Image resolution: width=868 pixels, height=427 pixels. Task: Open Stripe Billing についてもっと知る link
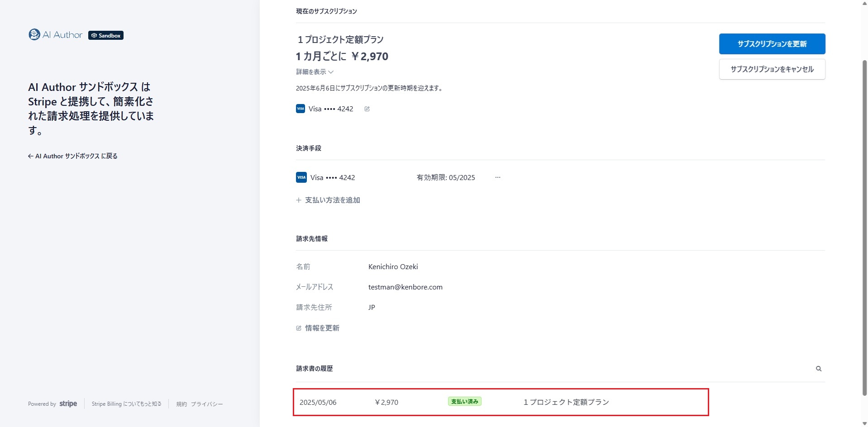click(126, 404)
